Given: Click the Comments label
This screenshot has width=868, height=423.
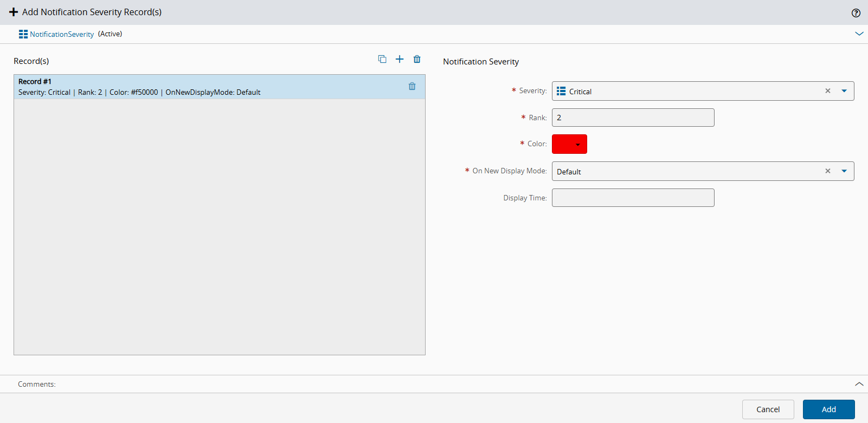Looking at the screenshot, I should click(x=37, y=384).
